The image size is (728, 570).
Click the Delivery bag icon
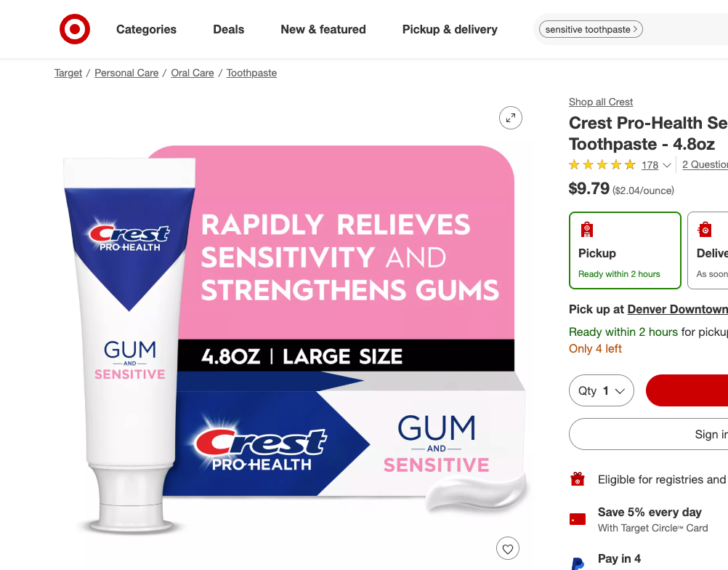(705, 230)
